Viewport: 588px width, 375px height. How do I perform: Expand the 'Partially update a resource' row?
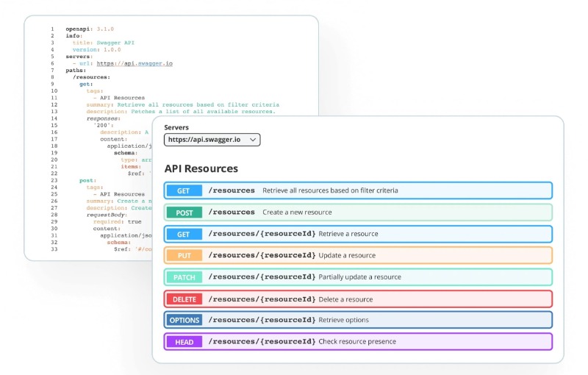[x=358, y=277]
